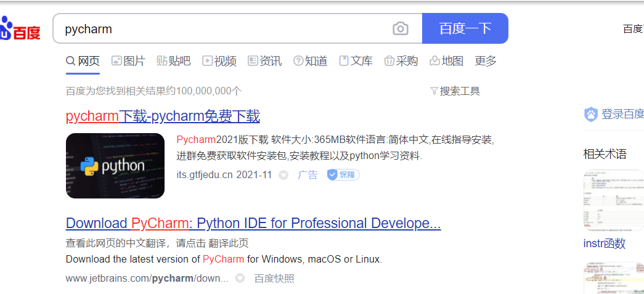Click the 广告 label
The height and width of the screenshot is (294, 644).
pyautogui.click(x=308, y=175)
